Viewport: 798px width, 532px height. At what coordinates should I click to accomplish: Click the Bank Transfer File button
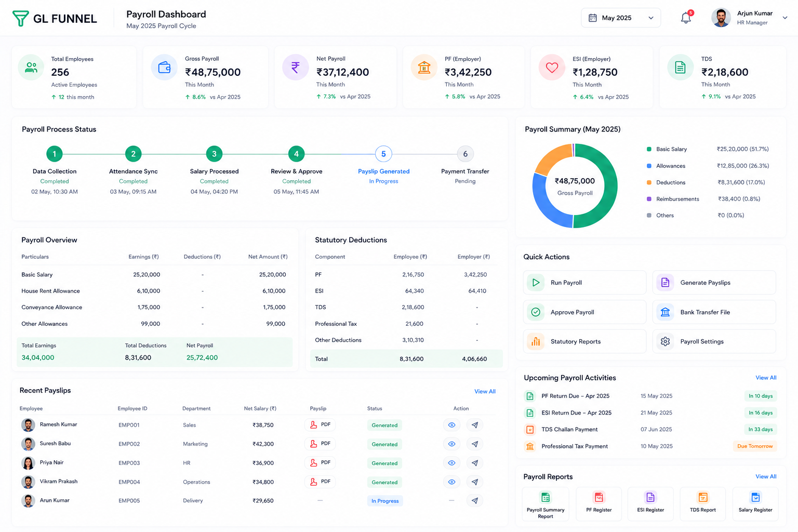[714, 312]
